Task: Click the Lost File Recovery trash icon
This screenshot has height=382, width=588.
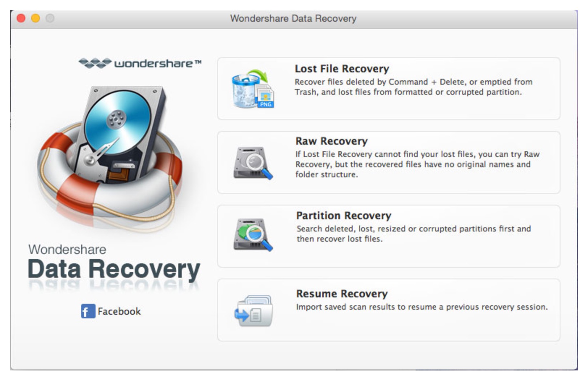Action: [253, 89]
